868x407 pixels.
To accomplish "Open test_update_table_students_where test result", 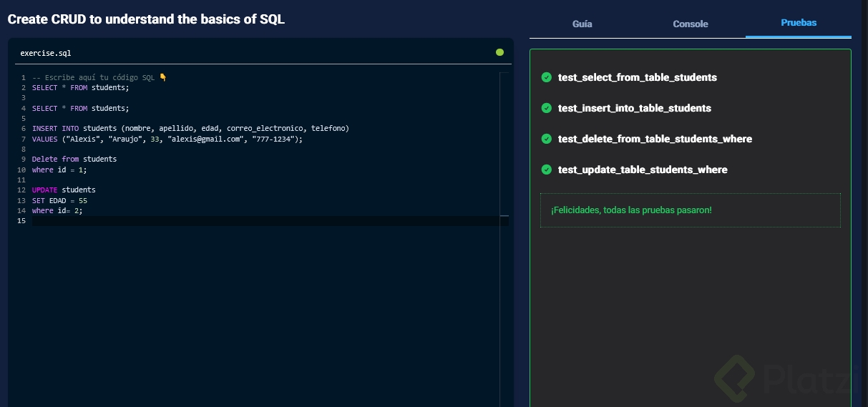I will tap(643, 170).
